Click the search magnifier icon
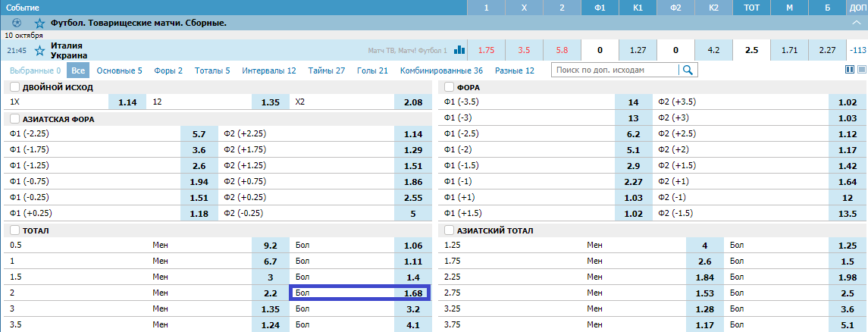Image resolution: width=868 pixels, height=332 pixels. click(x=688, y=70)
